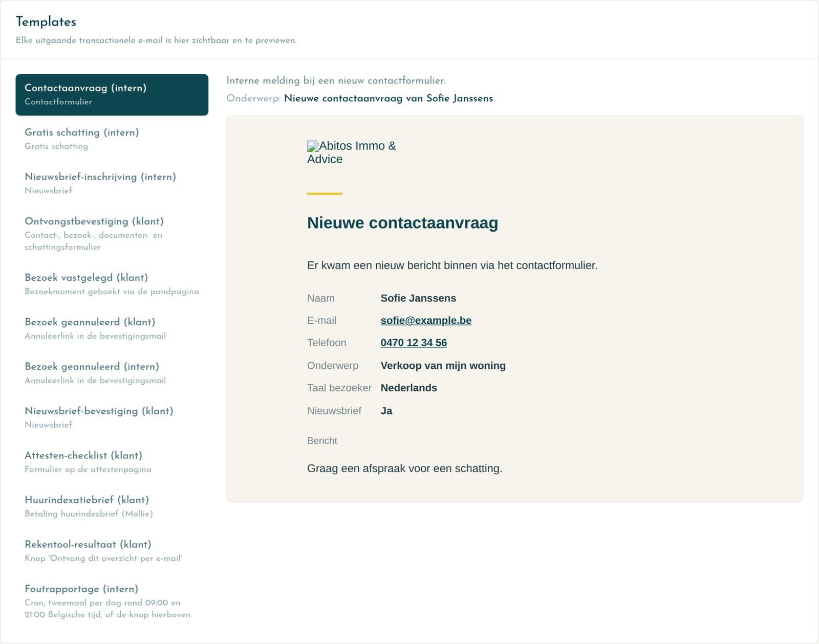
Task: Select Huurindexatiebrief (klant) template
Action: (112, 507)
